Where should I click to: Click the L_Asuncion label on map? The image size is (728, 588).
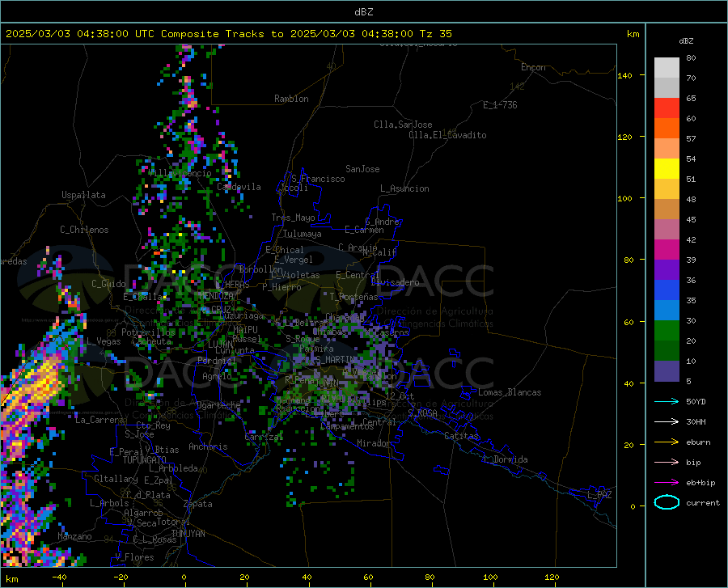pos(404,188)
